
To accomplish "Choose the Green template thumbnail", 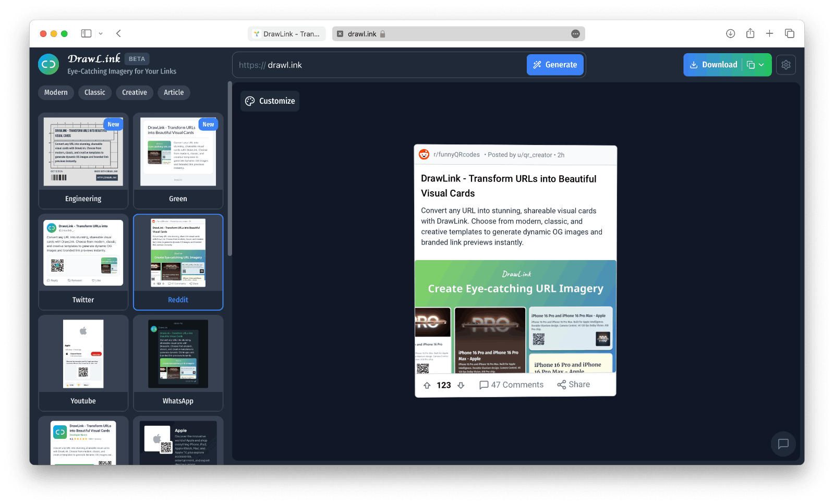I will [x=178, y=161].
